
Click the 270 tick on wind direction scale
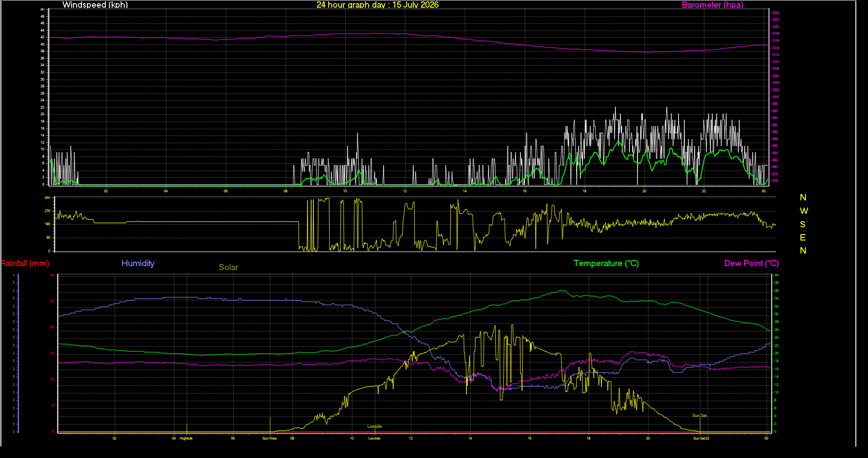pyautogui.click(x=47, y=211)
